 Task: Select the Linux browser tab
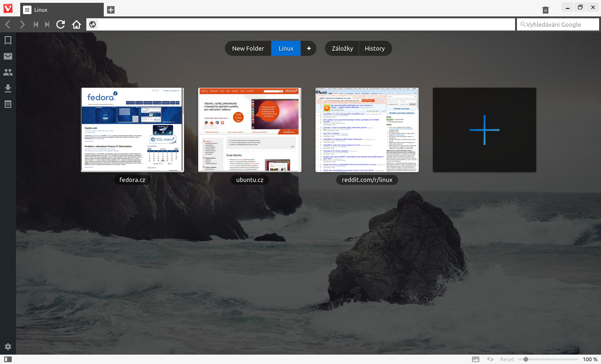62,10
